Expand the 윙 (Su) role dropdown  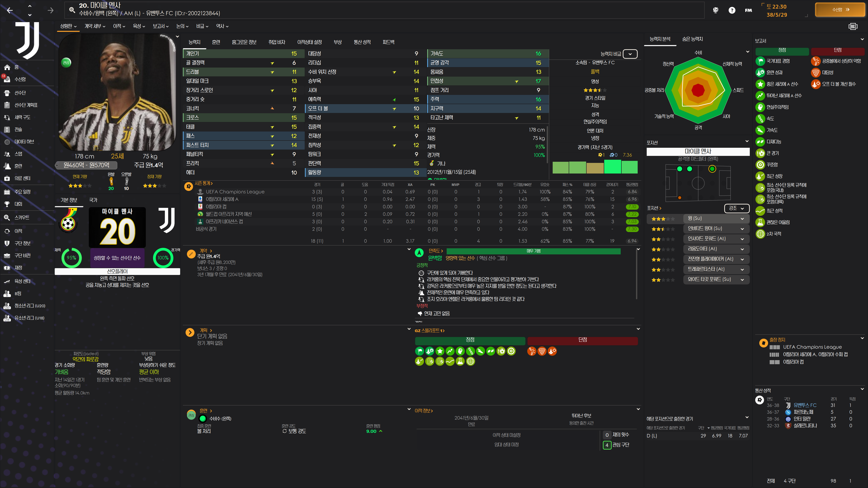(x=716, y=218)
